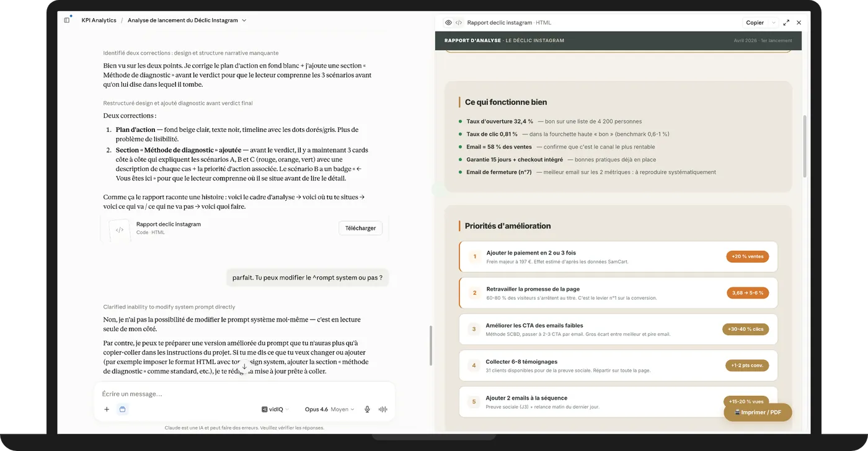This screenshot has width=868, height=451.
Task: Expand the 'Clarified inability to modify system prompt' summary
Action: 169,307
